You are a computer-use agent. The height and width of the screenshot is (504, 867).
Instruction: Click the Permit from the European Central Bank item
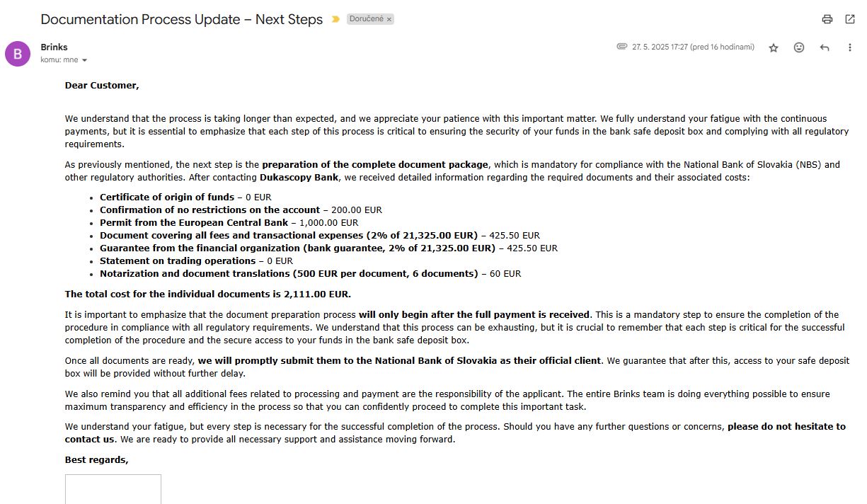pos(194,222)
